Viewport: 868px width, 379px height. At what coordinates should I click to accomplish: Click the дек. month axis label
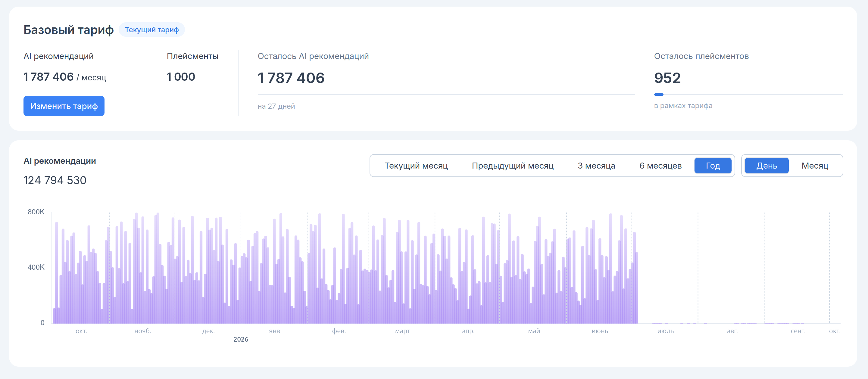tap(208, 331)
